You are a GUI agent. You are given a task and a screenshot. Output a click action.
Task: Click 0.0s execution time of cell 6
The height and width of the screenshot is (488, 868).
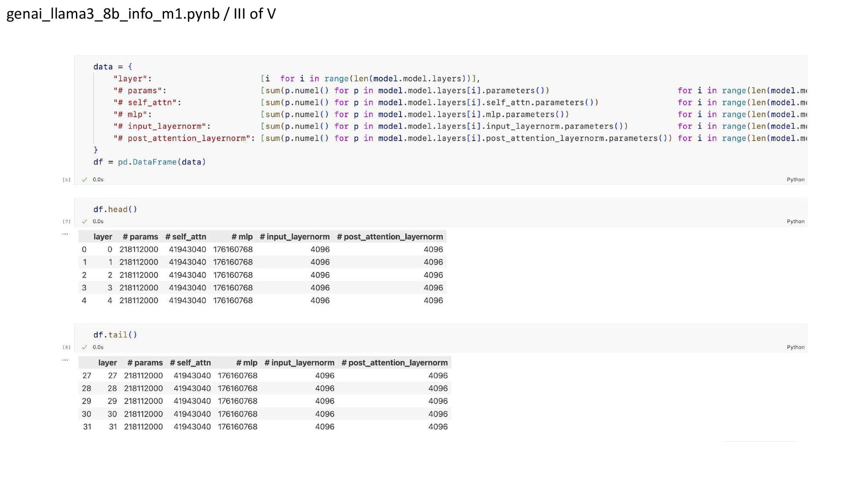[98, 180]
